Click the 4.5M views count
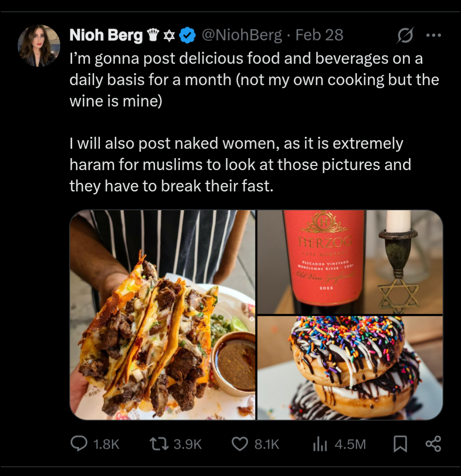 tap(350, 444)
